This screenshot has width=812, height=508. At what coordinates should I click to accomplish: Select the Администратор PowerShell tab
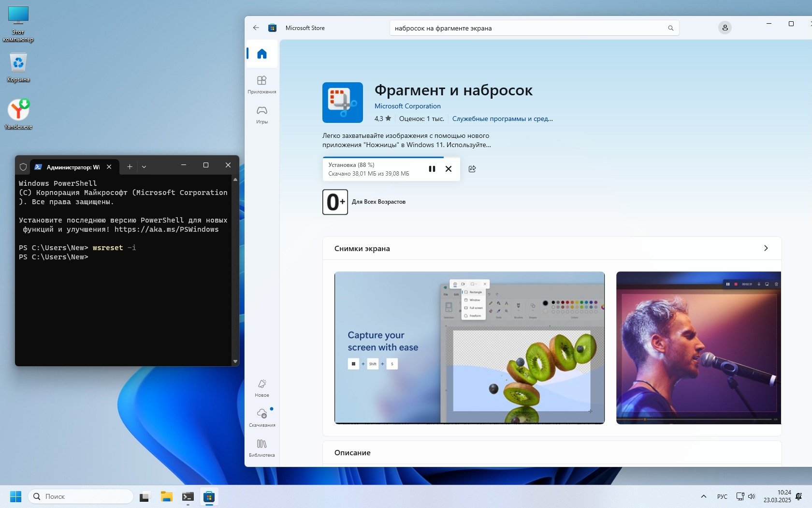72,167
